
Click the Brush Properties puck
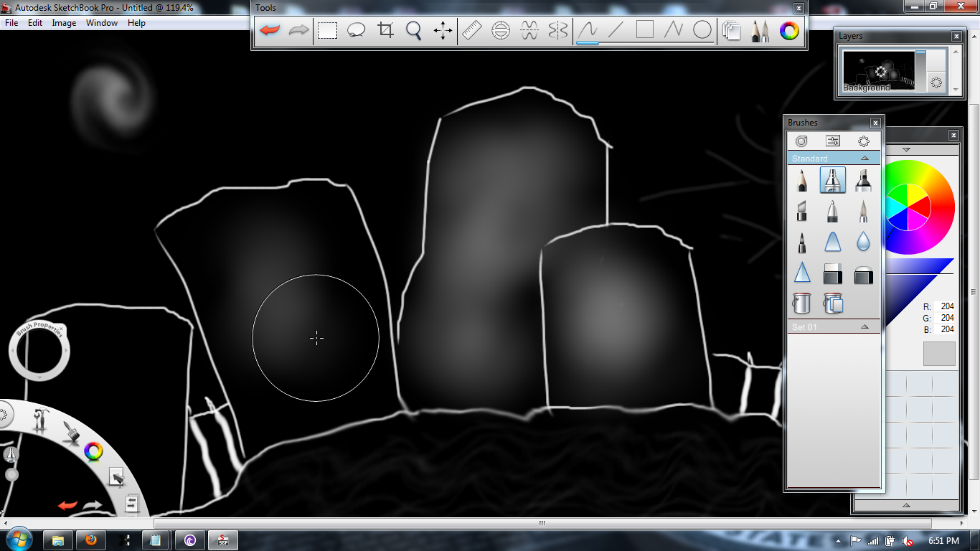coord(39,350)
